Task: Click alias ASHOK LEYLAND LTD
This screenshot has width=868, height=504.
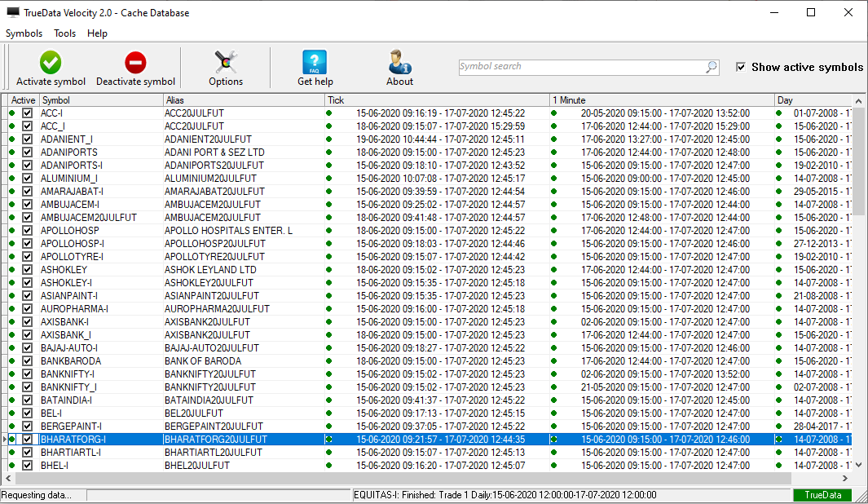Action: click(210, 270)
